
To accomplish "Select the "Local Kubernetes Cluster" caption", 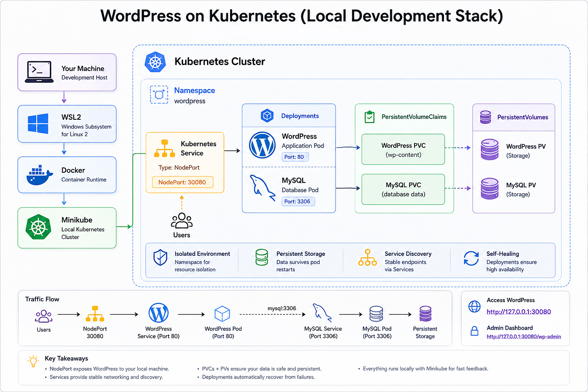I will click(x=83, y=233).
